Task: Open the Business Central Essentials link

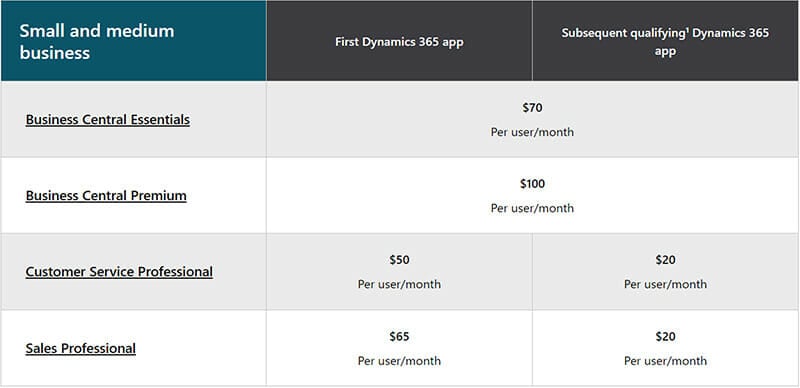Action: (x=108, y=120)
